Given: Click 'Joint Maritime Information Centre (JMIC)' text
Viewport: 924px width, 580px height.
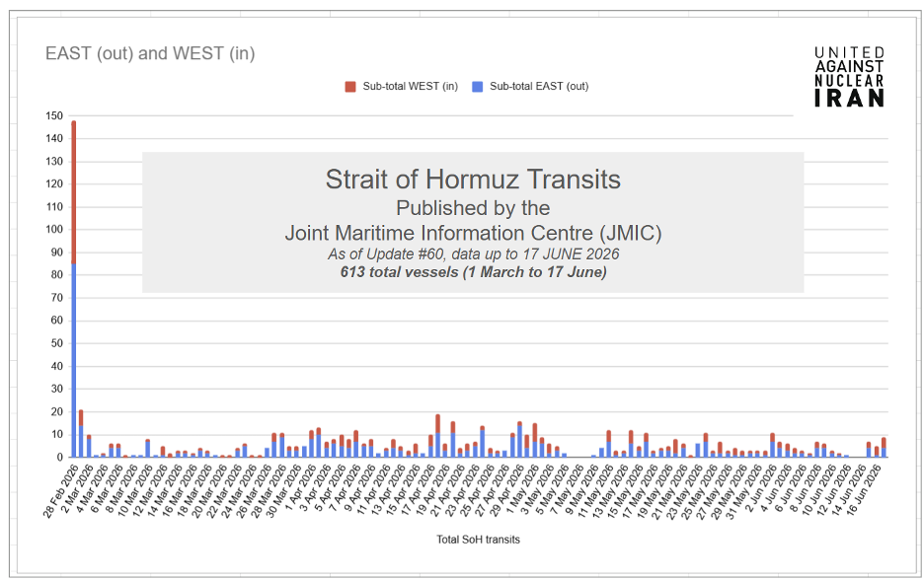Looking at the screenshot, I should point(473,233).
